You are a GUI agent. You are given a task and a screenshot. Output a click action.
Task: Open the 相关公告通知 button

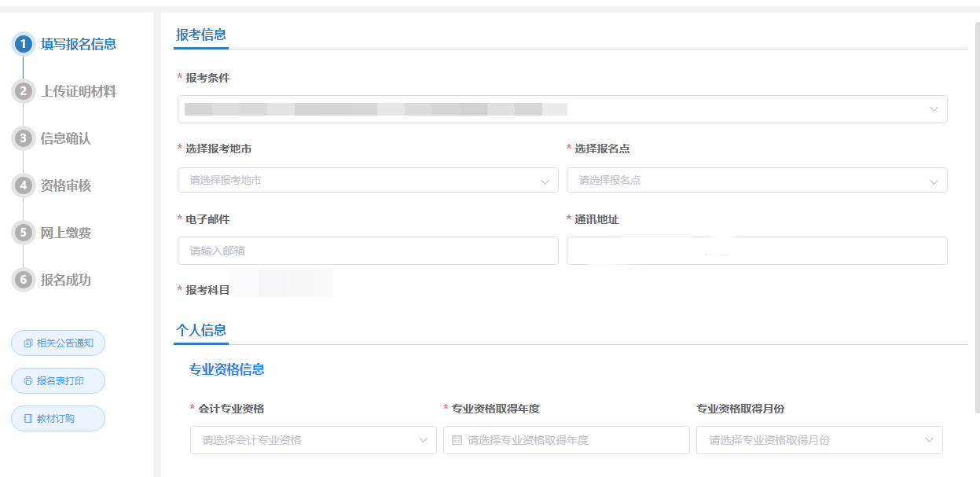58,343
